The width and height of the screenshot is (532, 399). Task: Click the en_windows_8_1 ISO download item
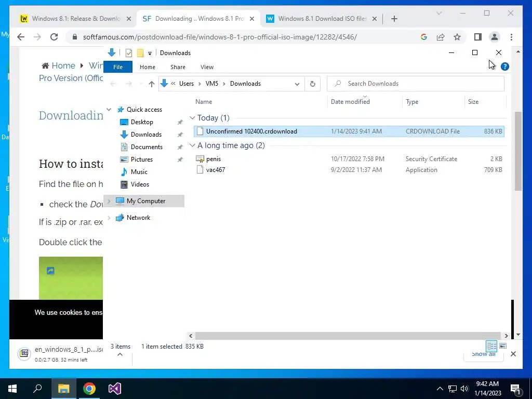pos(61,354)
